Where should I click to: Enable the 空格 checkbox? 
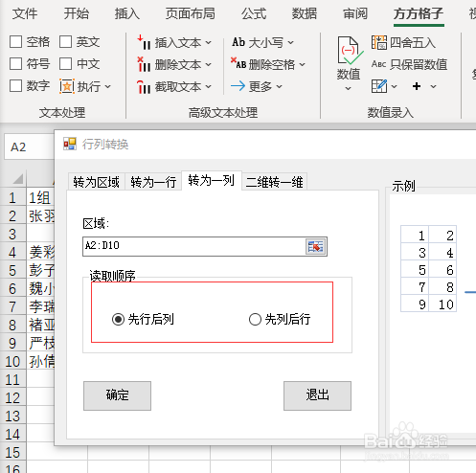click(16, 42)
